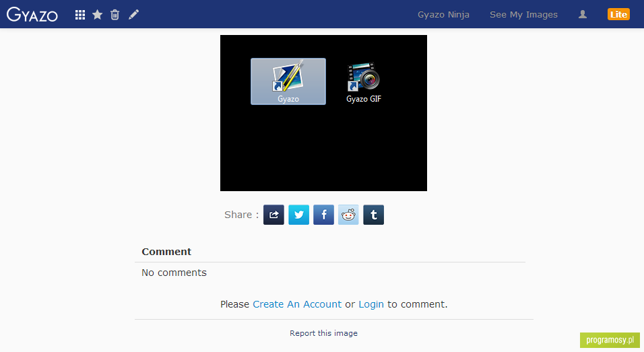Share the image on Tumblr
644x352 pixels.
point(373,215)
